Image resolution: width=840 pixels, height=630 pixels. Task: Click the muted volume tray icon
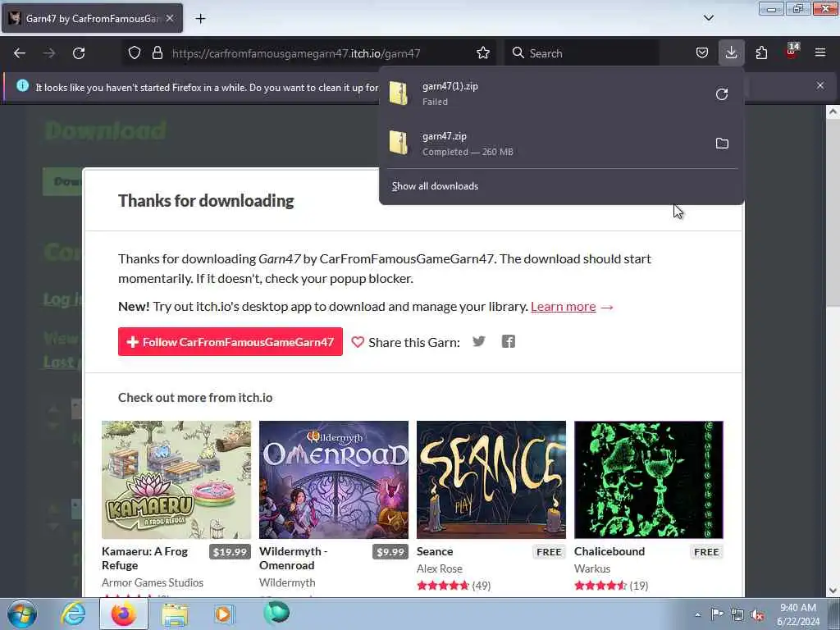(x=757, y=615)
